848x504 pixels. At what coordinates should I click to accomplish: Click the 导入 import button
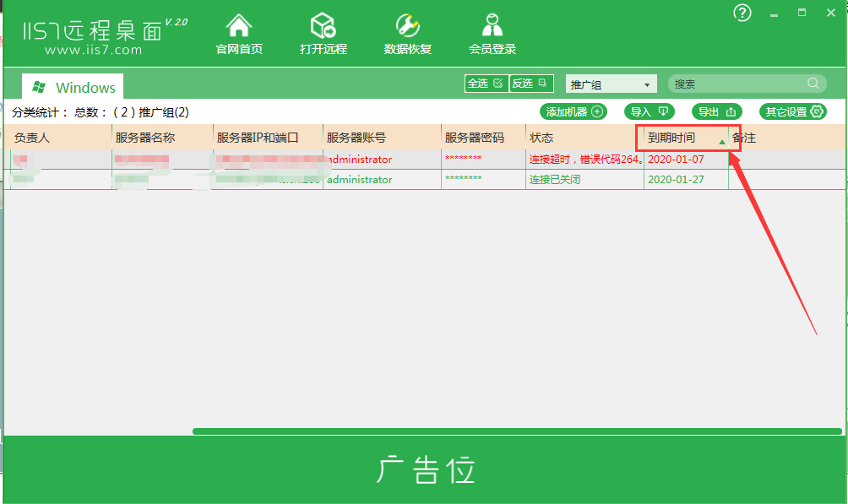click(650, 111)
